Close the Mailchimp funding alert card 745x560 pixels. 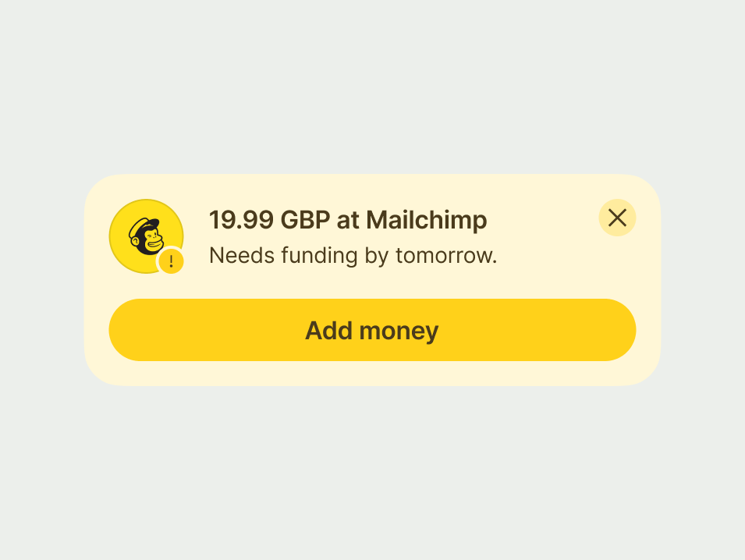[617, 218]
